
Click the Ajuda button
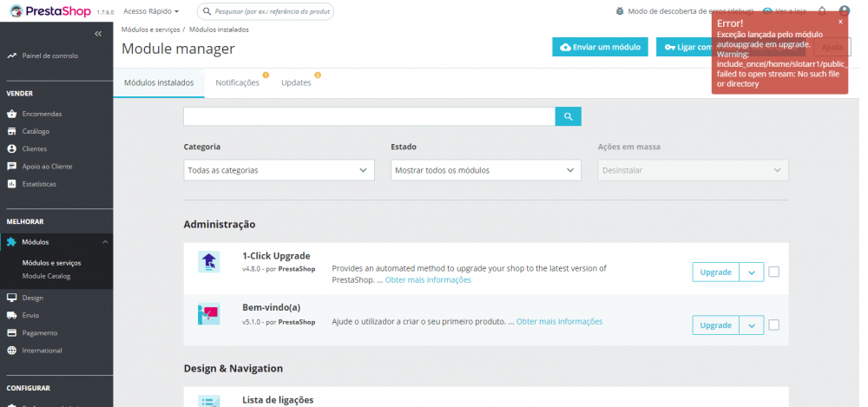[x=832, y=47]
